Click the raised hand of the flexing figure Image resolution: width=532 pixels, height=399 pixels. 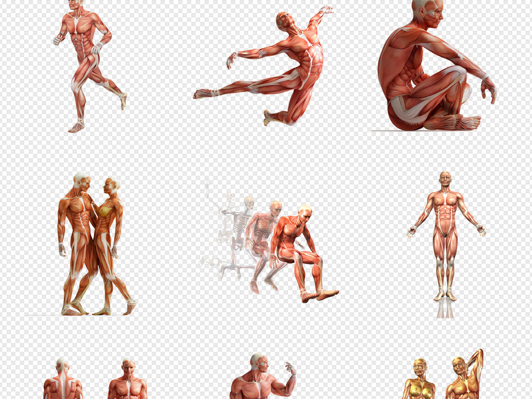click(290, 368)
